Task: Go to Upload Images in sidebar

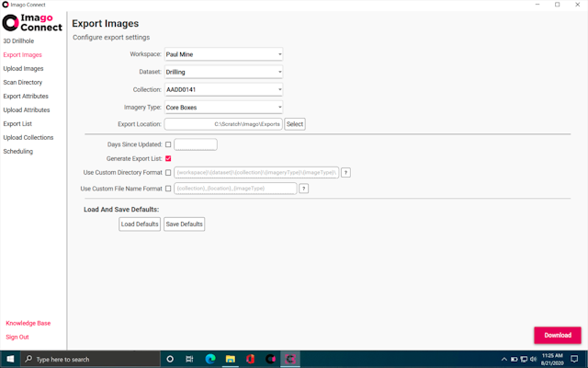Action: (23, 68)
